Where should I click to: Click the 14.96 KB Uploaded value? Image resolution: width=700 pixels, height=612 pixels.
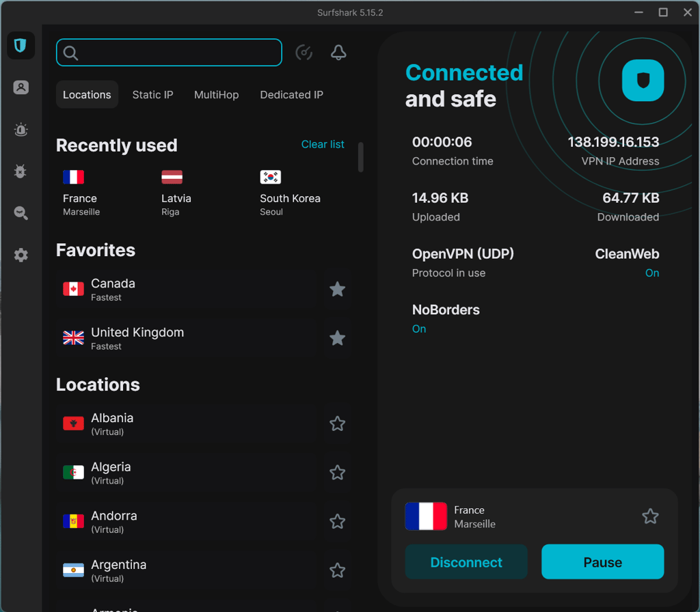point(440,198)
